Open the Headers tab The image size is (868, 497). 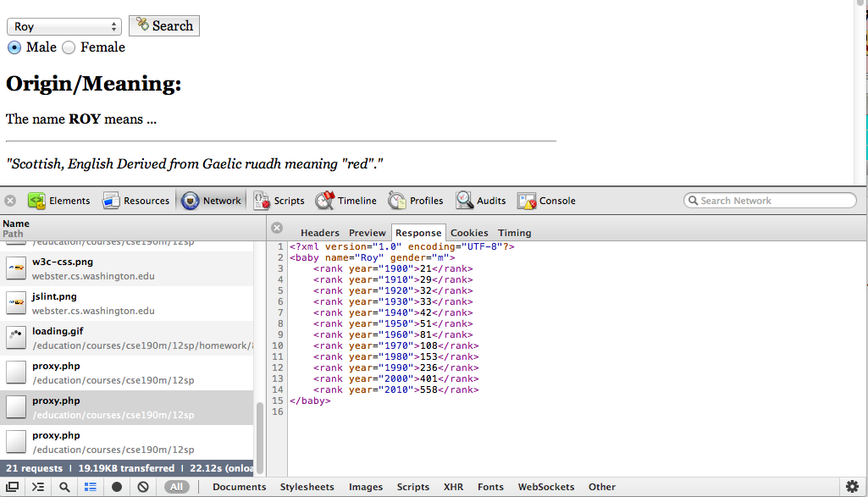[320, 233]
